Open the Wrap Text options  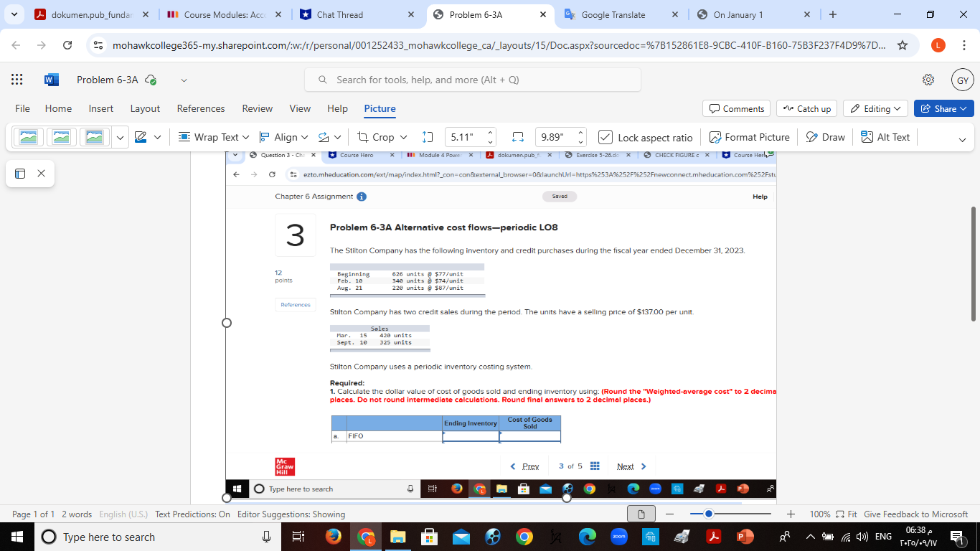pyautogui.click(x=213, y=136)
